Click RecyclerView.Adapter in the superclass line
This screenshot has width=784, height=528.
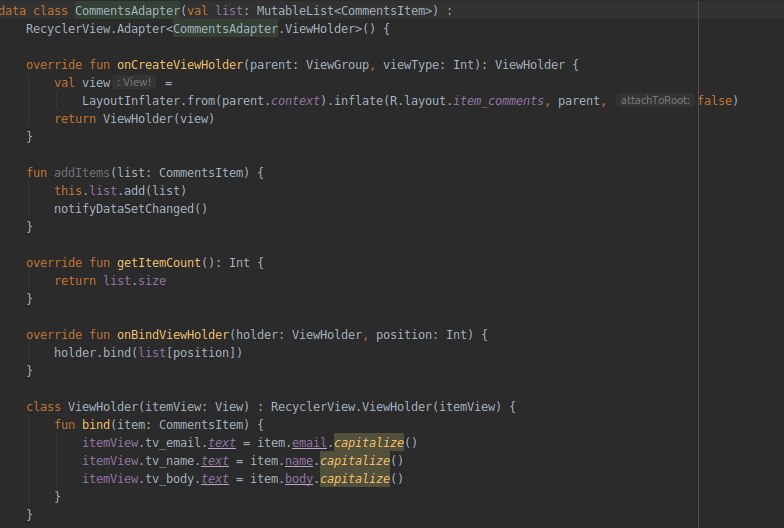96,28
